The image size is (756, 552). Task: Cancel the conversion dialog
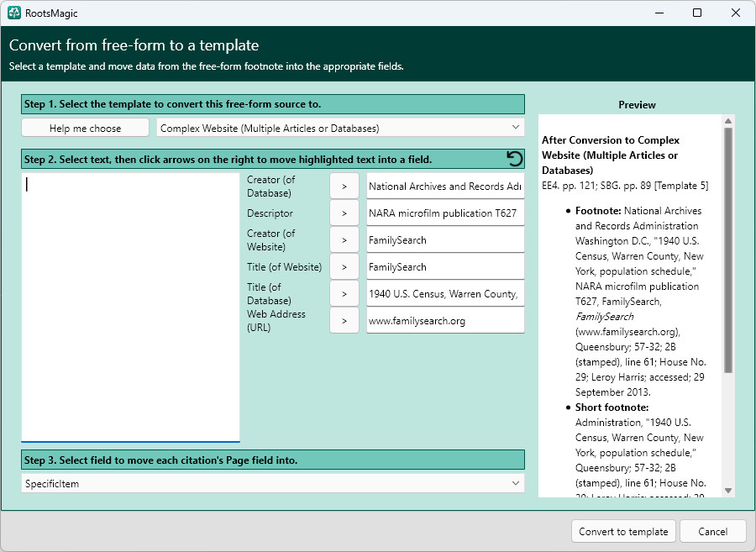(x=712, y=531)
